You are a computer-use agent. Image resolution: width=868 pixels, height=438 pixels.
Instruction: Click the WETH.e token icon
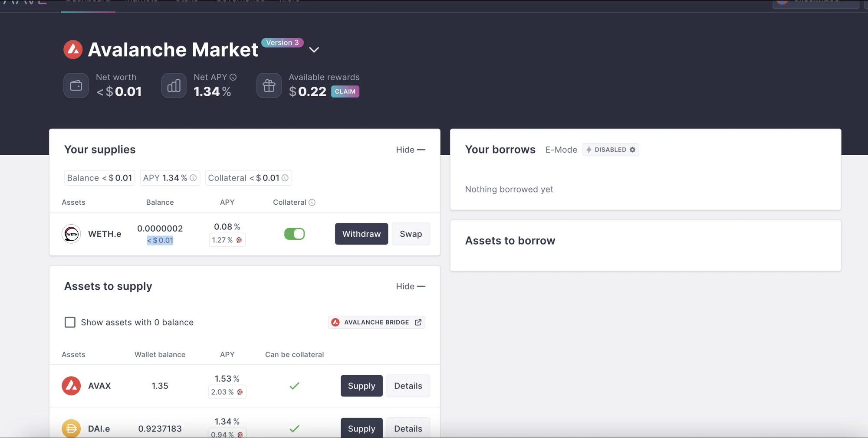coord(71,234)
